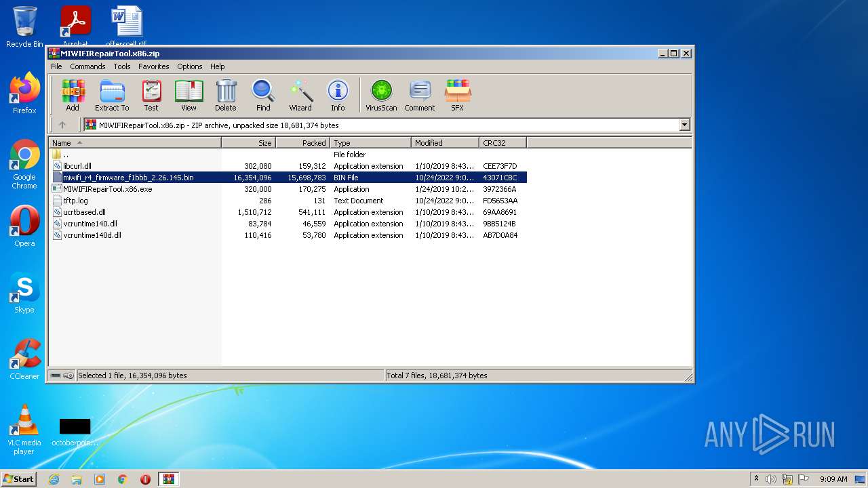
Task: Open Chrome from the taskbar
Action: pos(123,479)
